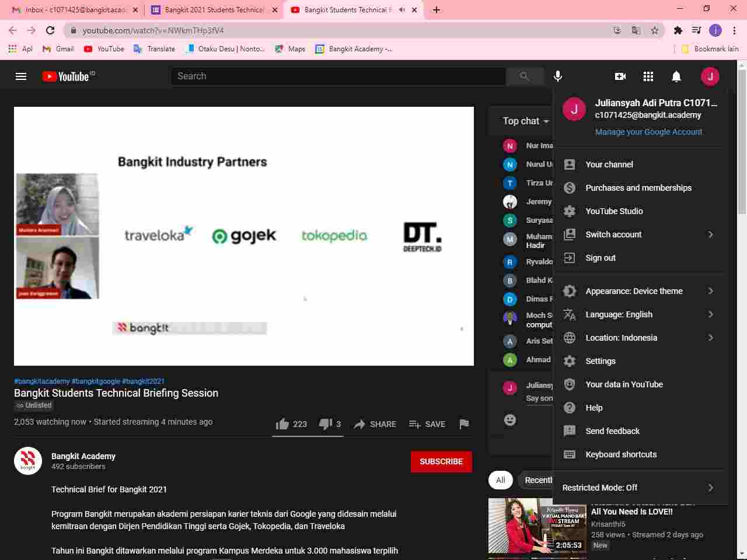Open the YouTube apps grid icon
This screenshot has width=747, height=560.
pos(648,76)
